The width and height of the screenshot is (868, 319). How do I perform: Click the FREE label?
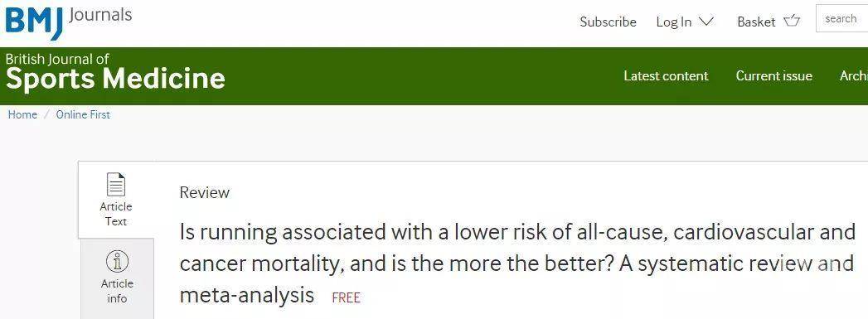pyautogui.click(x=346, y=298)
